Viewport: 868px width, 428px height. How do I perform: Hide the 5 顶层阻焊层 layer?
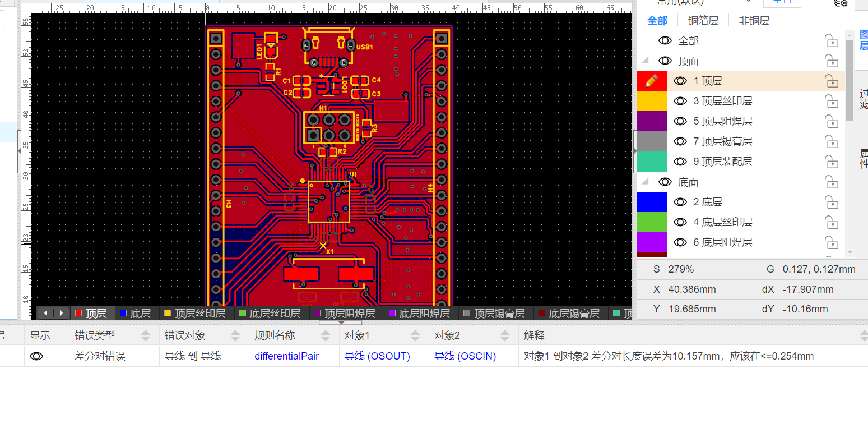coord(680,121)
